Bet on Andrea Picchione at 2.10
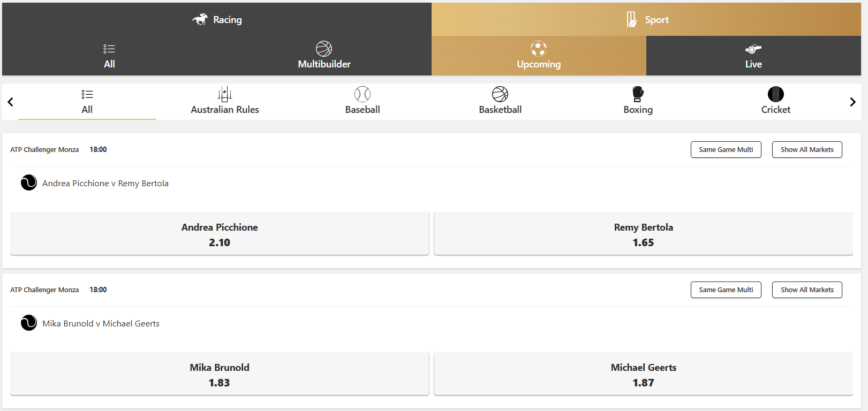Image resolution: width=868 pixels, height=411 pixels. [x=220, y=234]
